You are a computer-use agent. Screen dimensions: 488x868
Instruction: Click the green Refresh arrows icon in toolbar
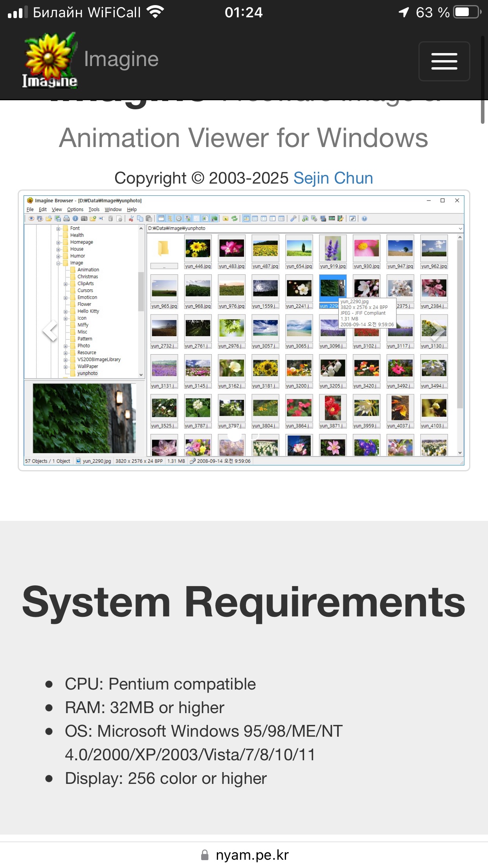(235, 219)
